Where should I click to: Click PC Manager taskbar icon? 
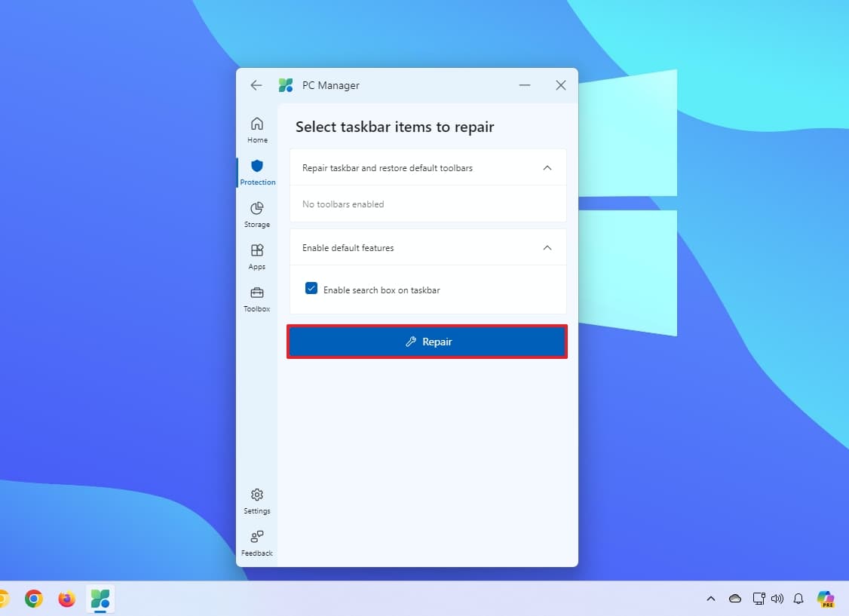click(x=100, y=599)
